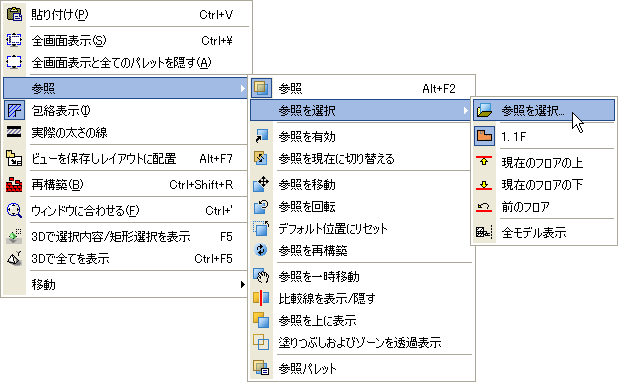
Task: Click the ビューを保存しレイアウトに配置 icon
Action: click(14, 158)
